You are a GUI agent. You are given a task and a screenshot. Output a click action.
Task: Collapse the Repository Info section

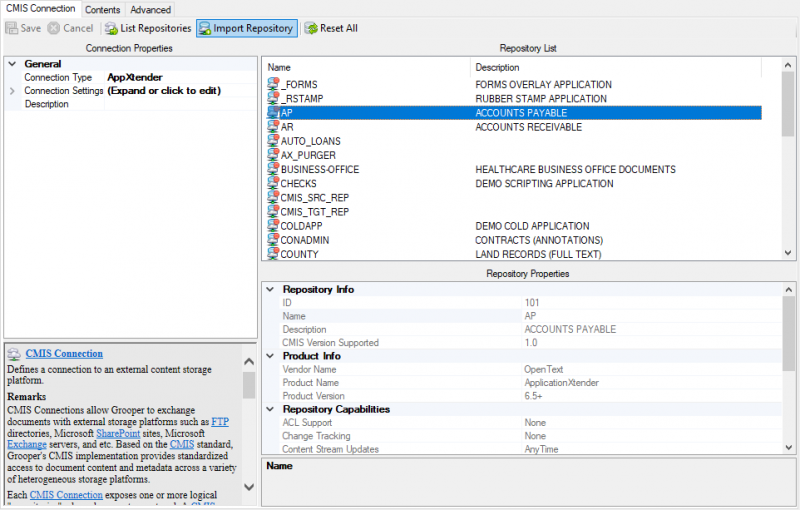point(270,289)
